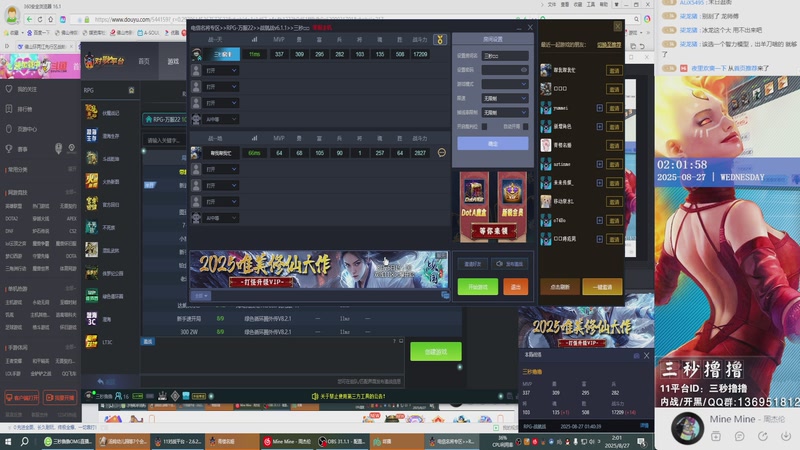Open first team third slot dropdown

(x=221, y=87)
